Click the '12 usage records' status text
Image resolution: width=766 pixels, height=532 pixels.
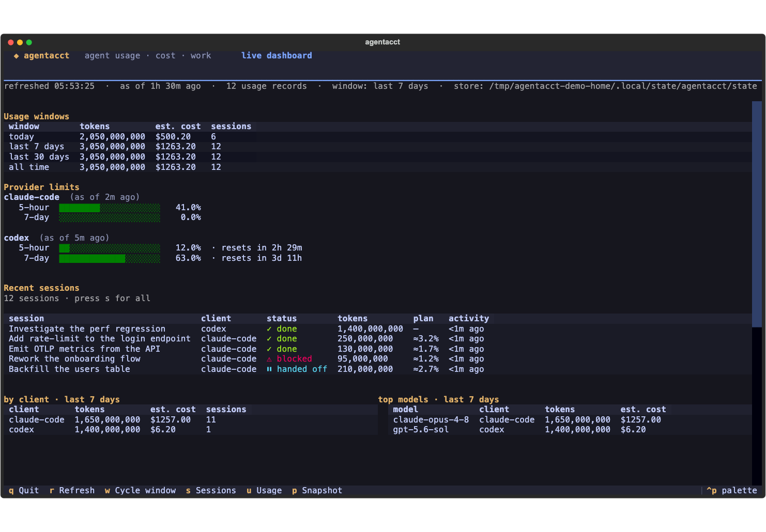tap(266, 86)
